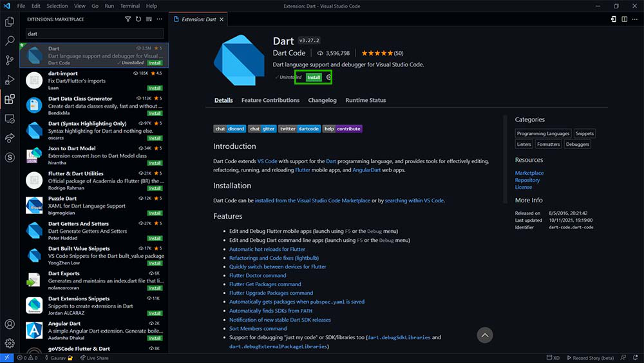Image resolution: width=644 pixels, height=363 pixels.
Task: Open the help contribute badge
Action: tap(342, 129)
